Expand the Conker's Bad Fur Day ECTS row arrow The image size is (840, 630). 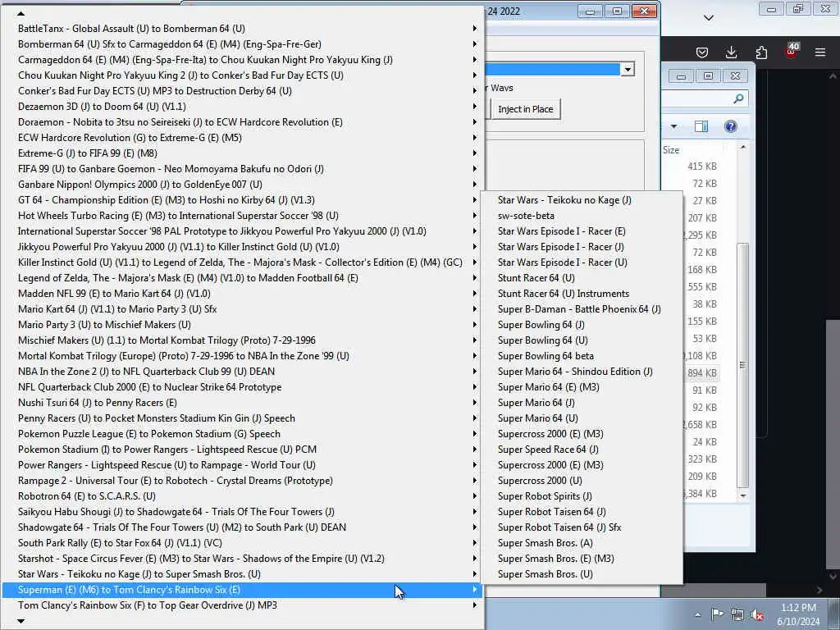(x=475, y=90)
